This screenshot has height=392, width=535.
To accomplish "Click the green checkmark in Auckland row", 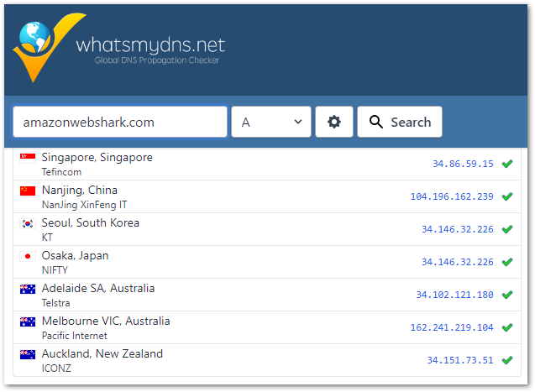I will pos(507,360).
